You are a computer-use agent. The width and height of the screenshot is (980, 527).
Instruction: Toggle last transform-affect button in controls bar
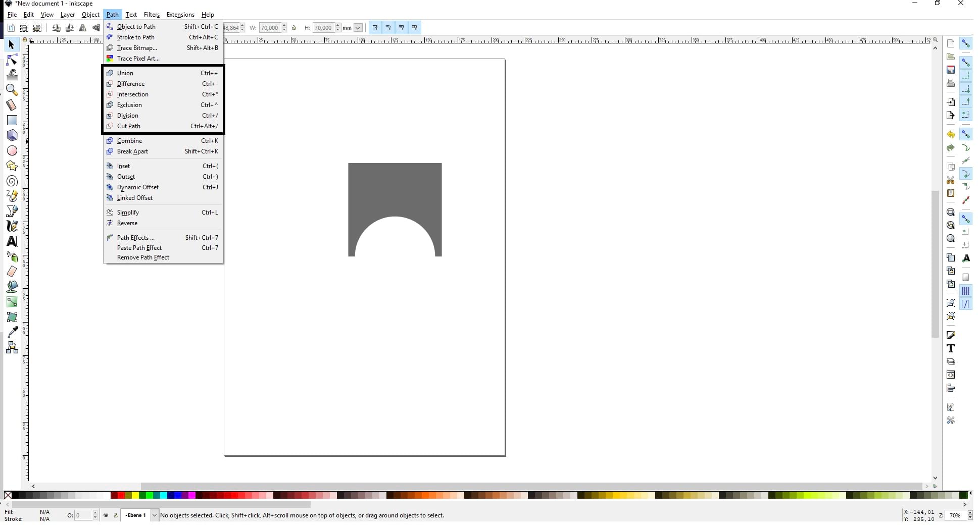(414, 28)
